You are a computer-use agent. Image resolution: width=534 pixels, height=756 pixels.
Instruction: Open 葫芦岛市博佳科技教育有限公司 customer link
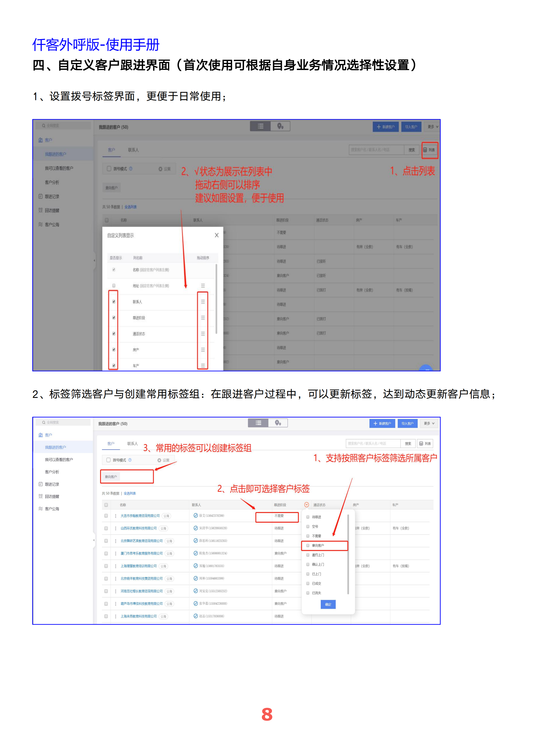(x=142, y=603)
